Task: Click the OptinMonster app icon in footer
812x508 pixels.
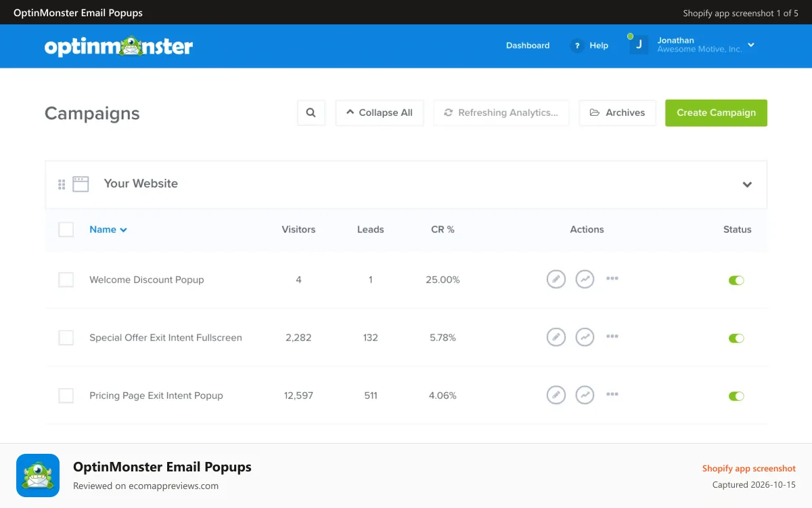Action: coord(38,475)
